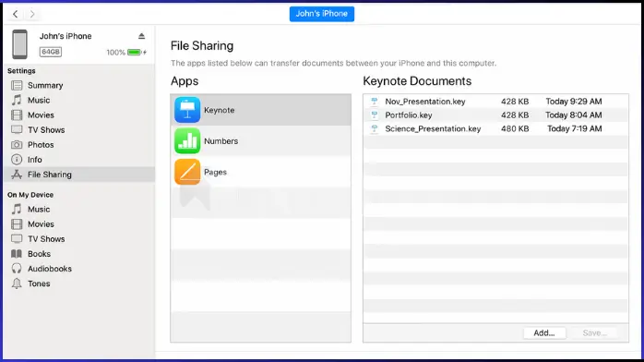This screenshot has width=644, height=362.
Task: Click the Summary list icon
Action: 17,86
